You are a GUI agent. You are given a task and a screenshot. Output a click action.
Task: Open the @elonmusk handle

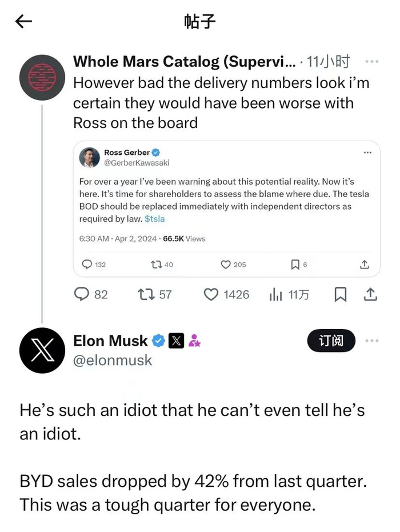point(113,361)
